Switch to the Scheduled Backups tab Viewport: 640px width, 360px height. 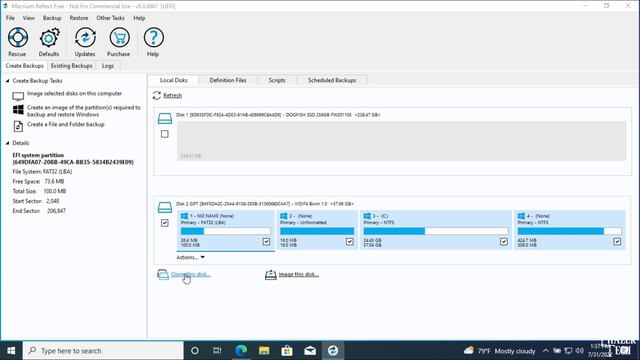[x=332, y=80]
